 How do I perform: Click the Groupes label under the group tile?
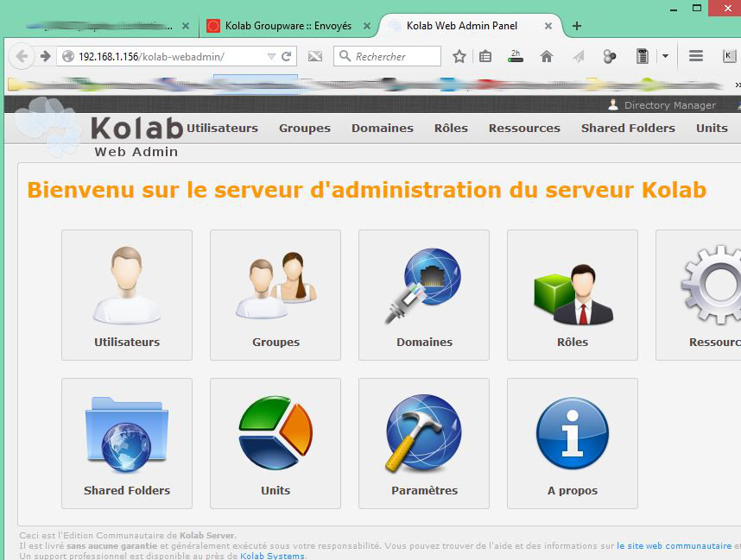276,342
